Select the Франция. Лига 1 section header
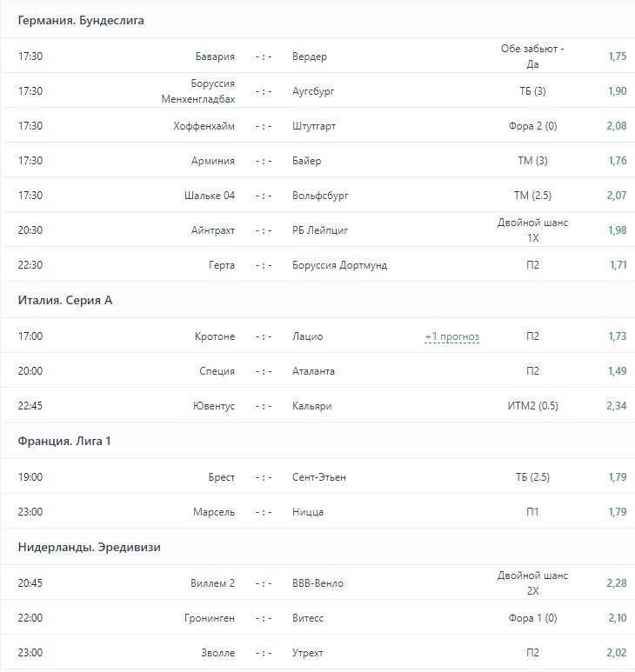The width and height of the screenshot is (635, 672). [x=64, y=442]
